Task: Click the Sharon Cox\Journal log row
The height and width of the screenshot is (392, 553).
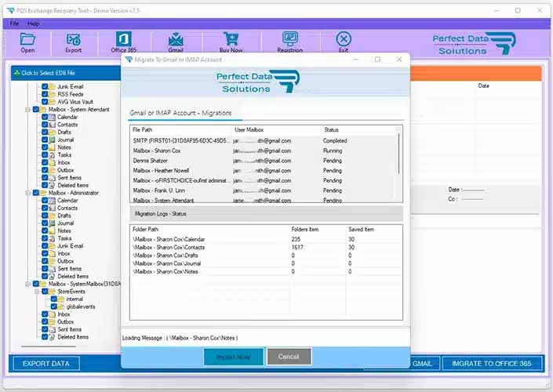Action: click(266, 263)
